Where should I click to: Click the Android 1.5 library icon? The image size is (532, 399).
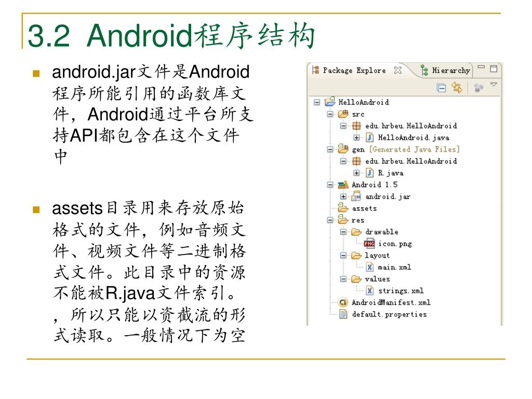point(343,184)
